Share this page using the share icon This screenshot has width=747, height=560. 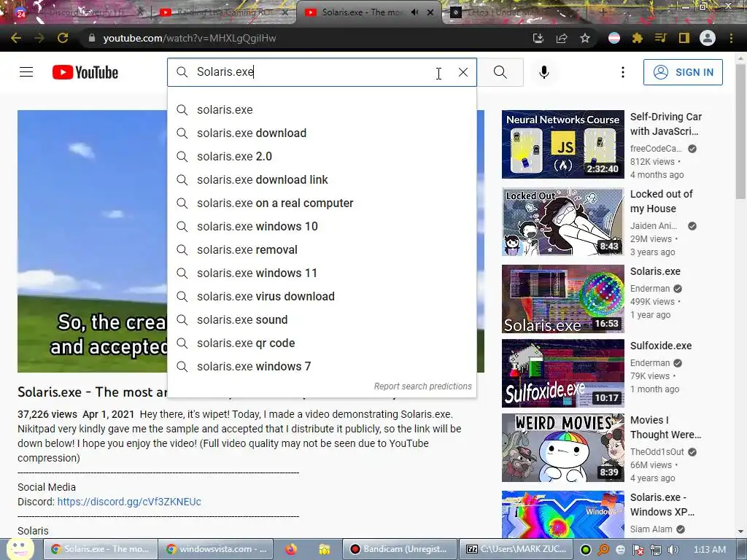tap(562, 38)
